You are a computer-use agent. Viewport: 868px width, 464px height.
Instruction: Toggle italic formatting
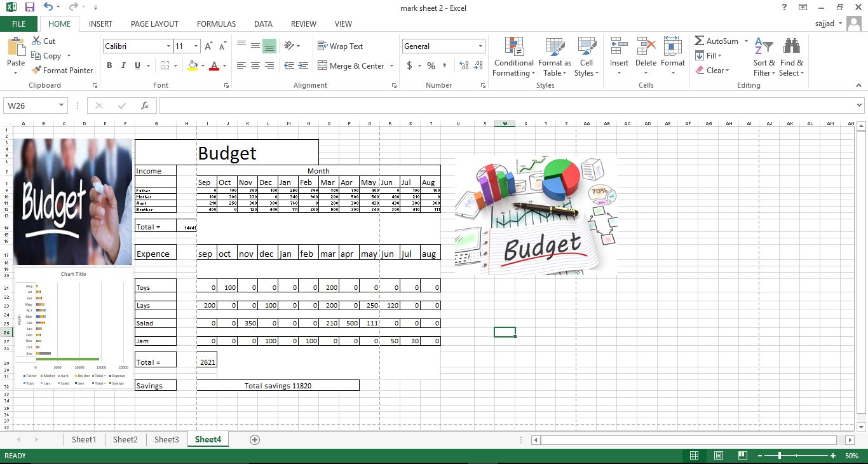point(123,65)
